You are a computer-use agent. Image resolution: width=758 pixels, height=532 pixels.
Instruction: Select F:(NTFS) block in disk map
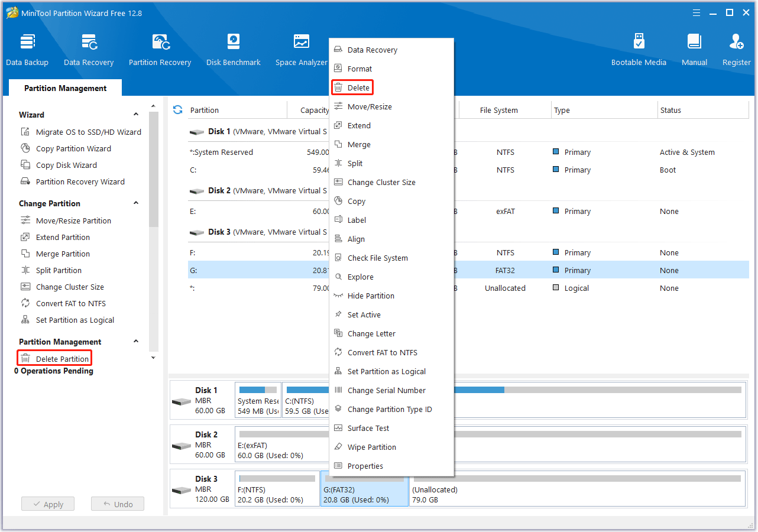pyautogui.click(x=277, y=488)
